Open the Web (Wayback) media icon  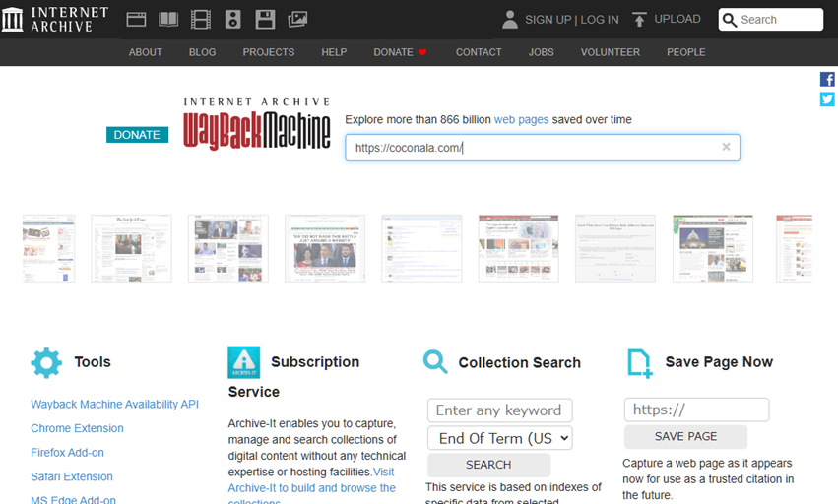[x=136, y=20]
